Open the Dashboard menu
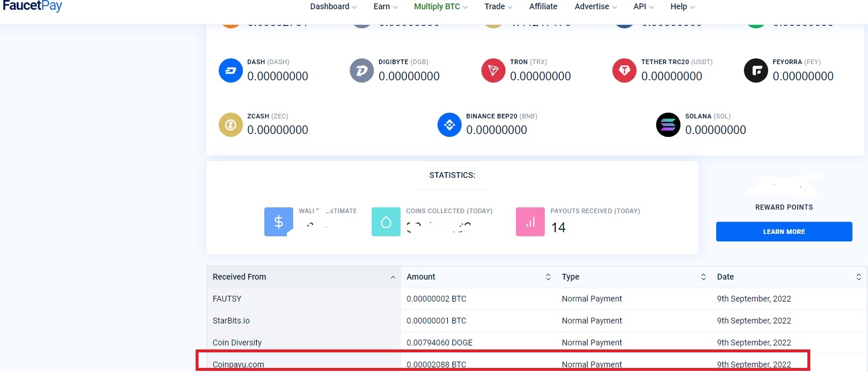This screenshot has height=372, width=868. (333, 6)
